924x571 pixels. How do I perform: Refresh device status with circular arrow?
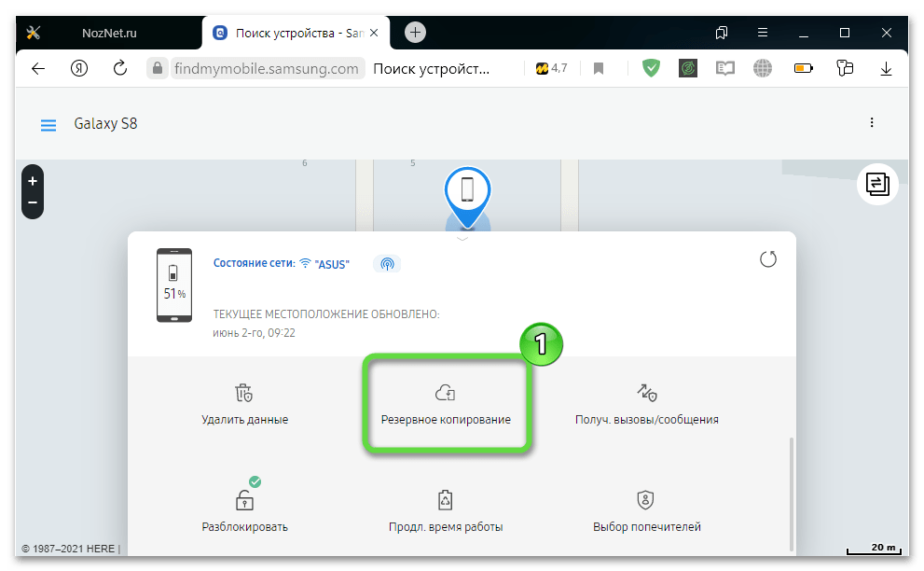click(x=768, y=259)
